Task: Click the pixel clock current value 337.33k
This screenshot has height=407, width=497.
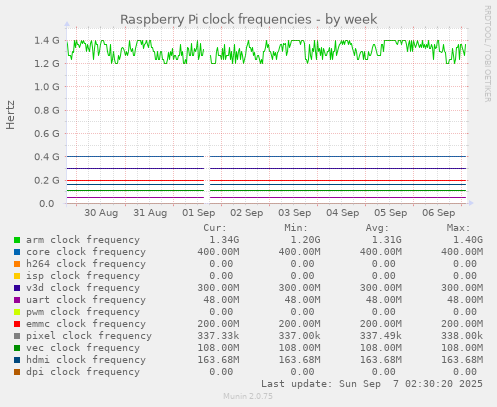Action: [x=218, y=336]
